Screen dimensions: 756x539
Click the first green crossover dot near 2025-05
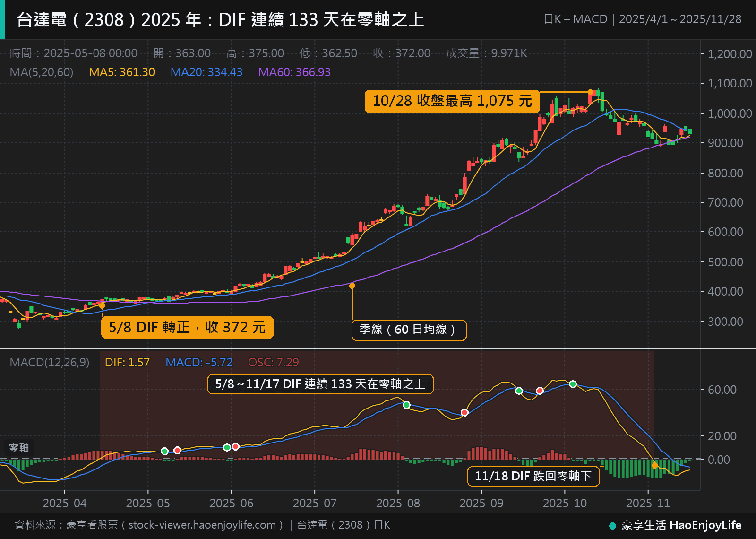point(164,451)
